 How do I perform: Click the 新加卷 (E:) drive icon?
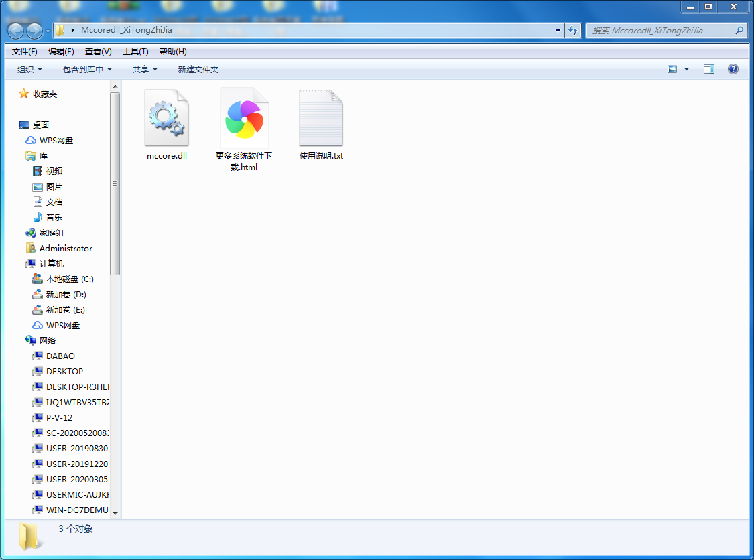38,309
